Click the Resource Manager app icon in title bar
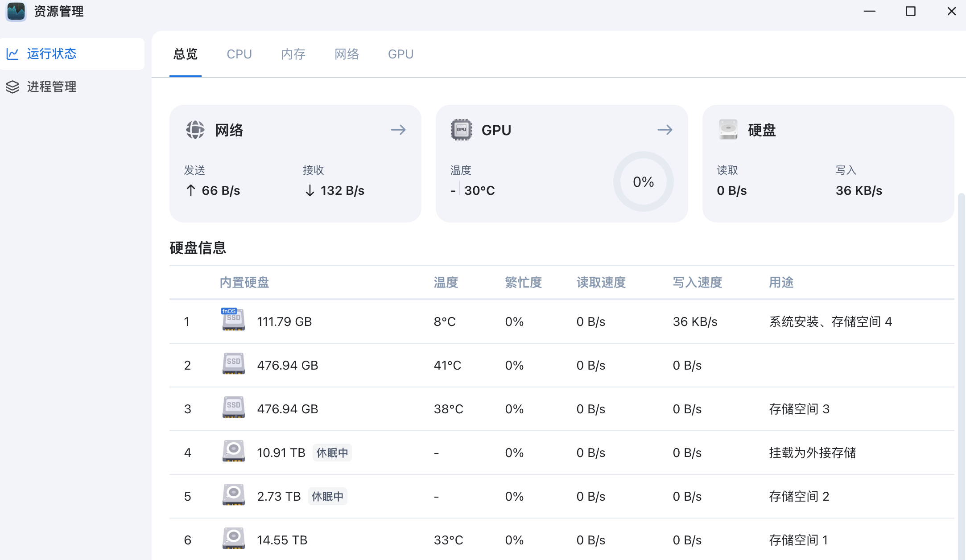Screen dimensions: 966x560 tap(16, 11)
